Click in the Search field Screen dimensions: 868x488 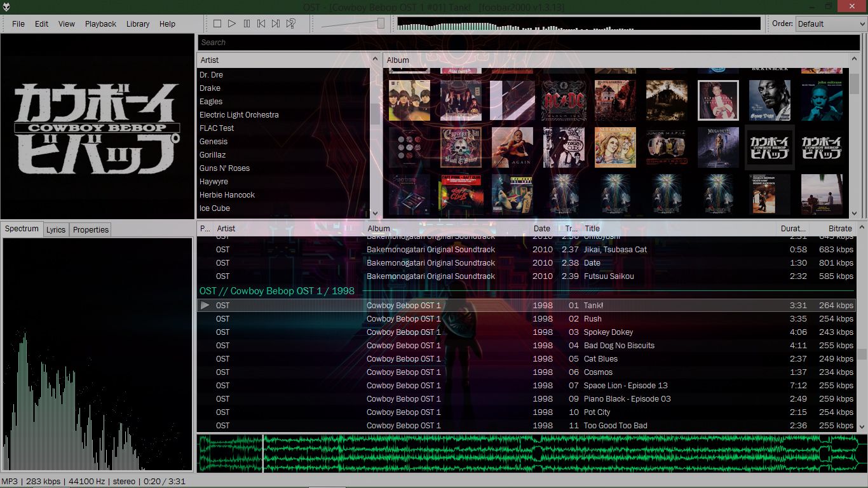(x=527, y=43)
